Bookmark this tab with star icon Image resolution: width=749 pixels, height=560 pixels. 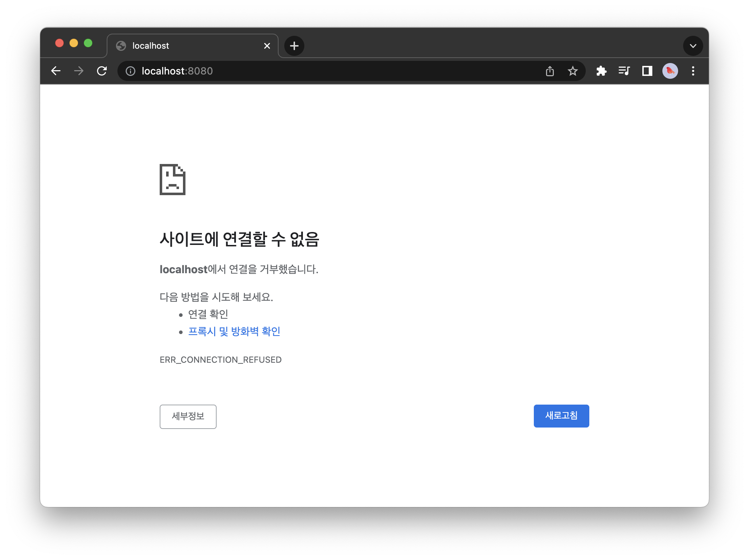click(x=573, y=71)
